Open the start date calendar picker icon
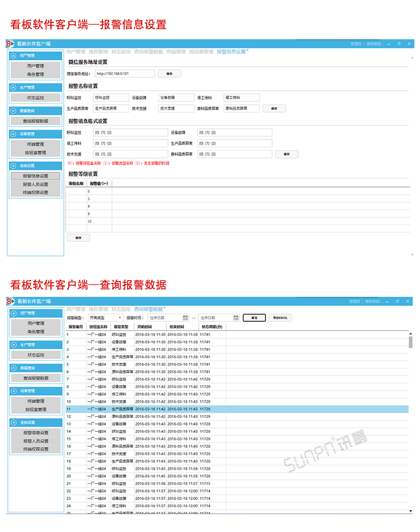The height and width of the screenshot is (532, 420). pos(185,318)
